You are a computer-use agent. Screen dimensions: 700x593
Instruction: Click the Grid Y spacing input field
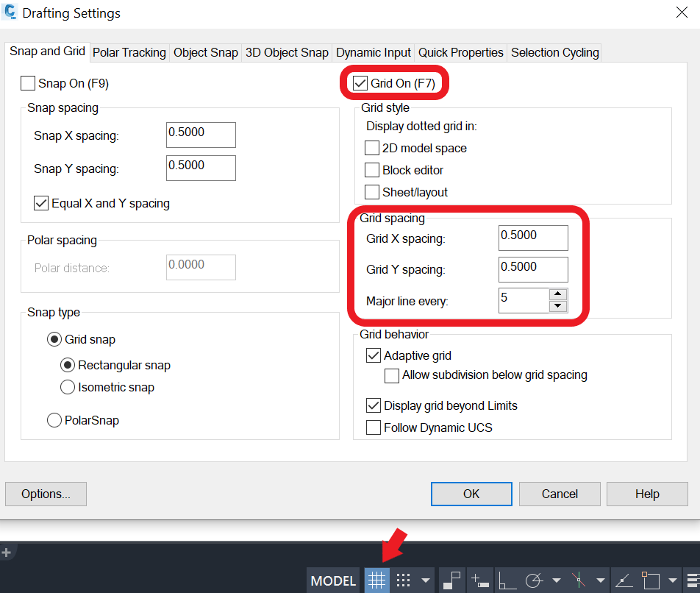pos(534,269)
